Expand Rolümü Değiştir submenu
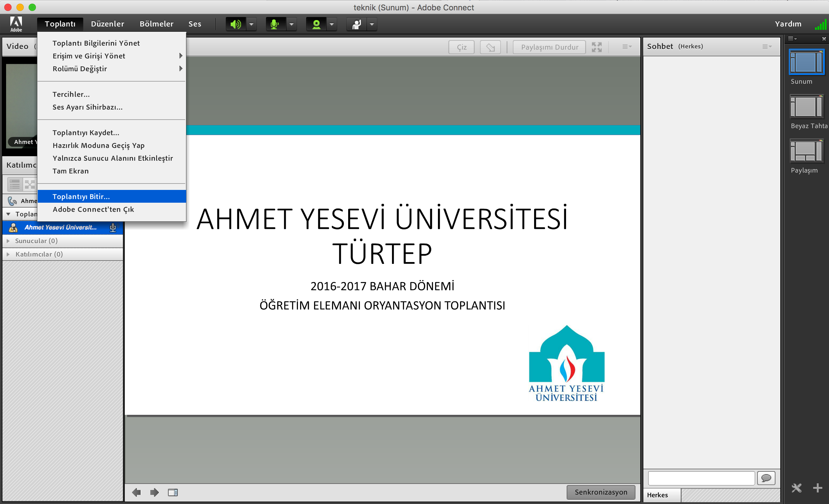 tap(112, 69)
